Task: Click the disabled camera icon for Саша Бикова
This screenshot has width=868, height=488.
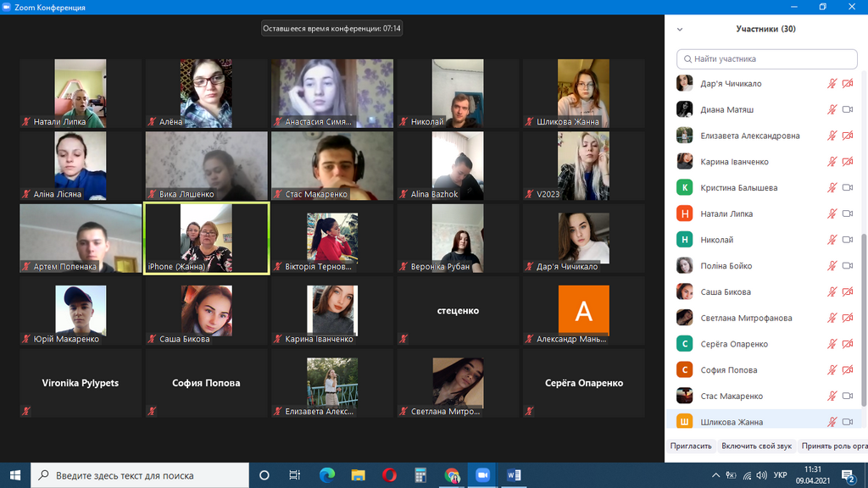Action: (x=847, y=292)
